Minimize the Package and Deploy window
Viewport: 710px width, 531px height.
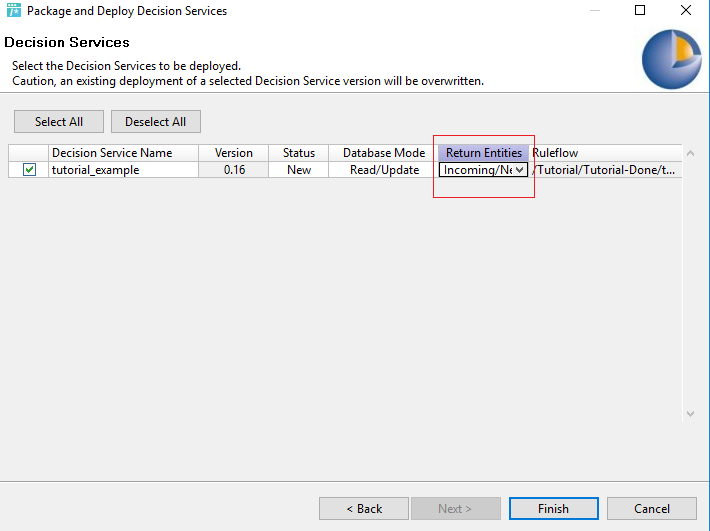pyautogui.click(x=595, y=10)
